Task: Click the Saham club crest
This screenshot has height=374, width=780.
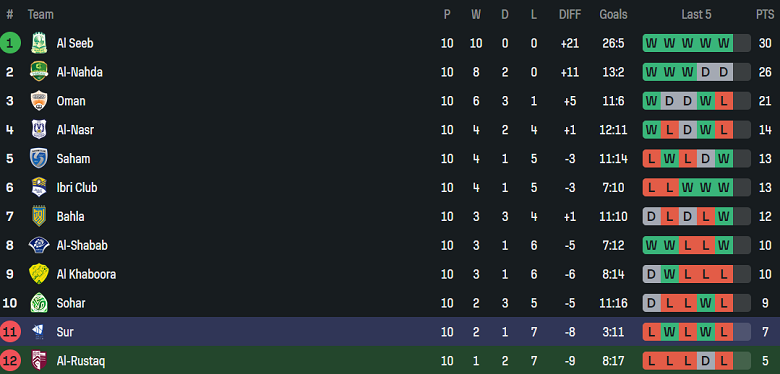Action: point(39,159)
